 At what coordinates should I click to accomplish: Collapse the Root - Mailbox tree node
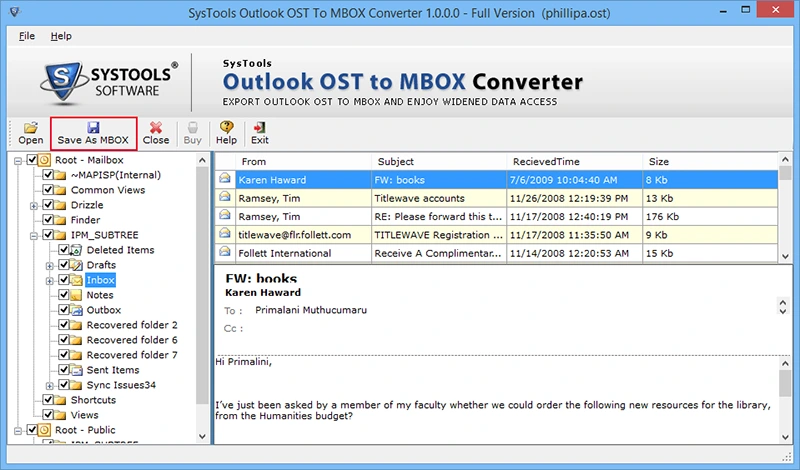click(x=18, y=161)
